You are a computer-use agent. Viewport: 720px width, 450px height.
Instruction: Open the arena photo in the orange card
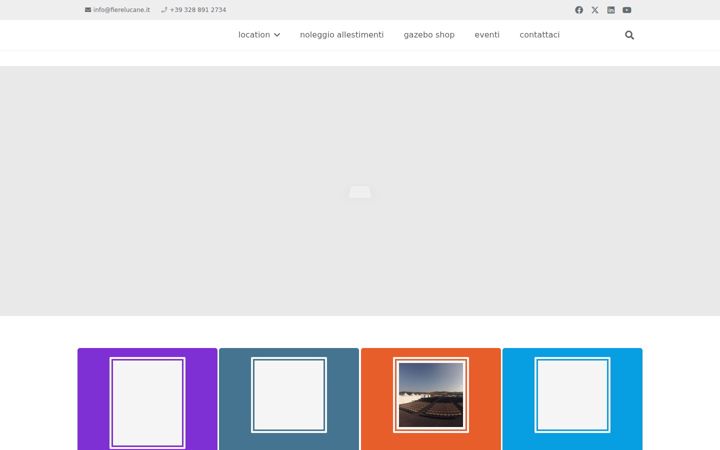[x=431, y=395]
